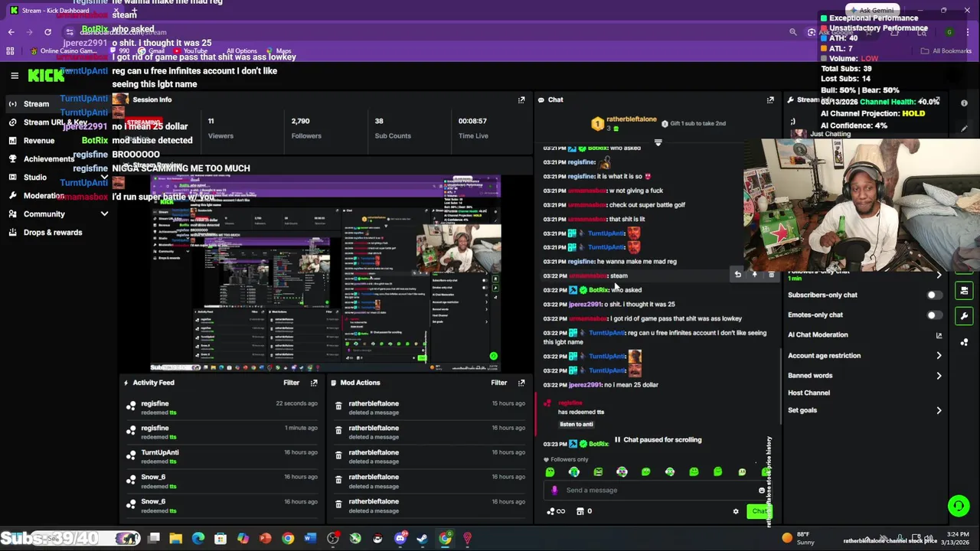The width and height of the screenshot is (980, 551).
Task: Collapse the pinned leaderboard arrow in chat
Action: tap(658, 142)
